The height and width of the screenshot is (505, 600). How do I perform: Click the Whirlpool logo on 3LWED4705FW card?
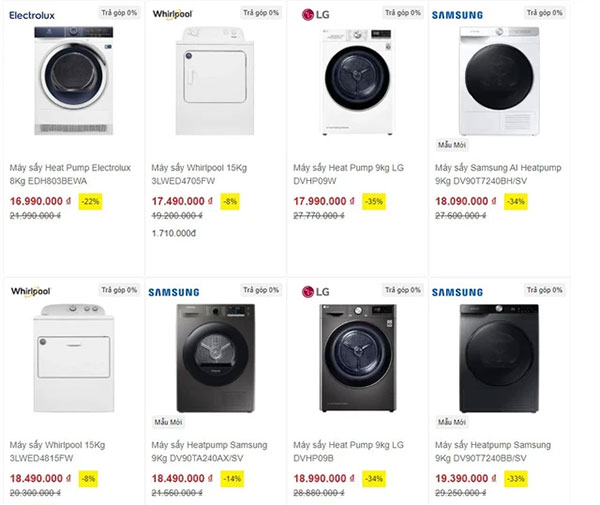tap(172, 15)
